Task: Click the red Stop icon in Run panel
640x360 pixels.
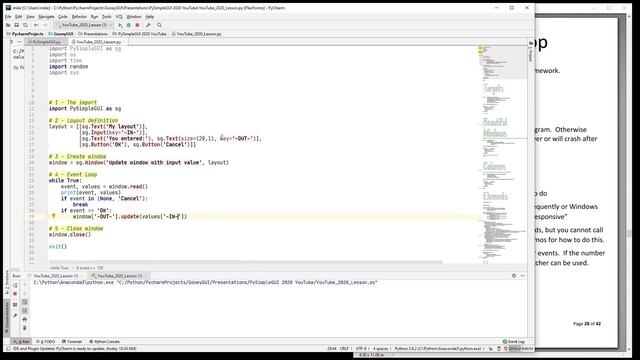Action: point(15,294)
